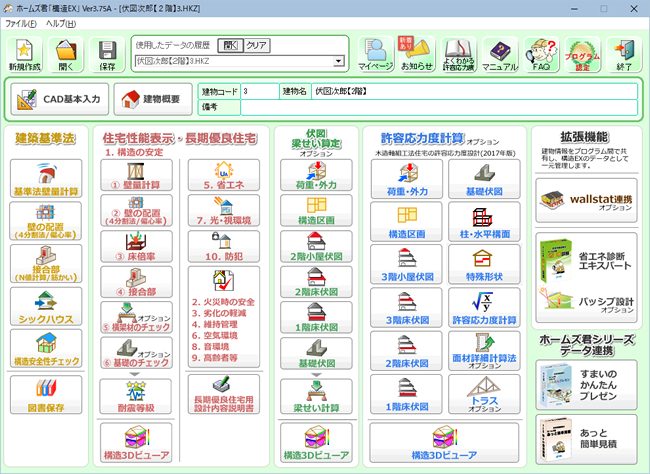Open 構造区画 in 伏図 column
This screenshot has height=474, width=650.
click(x=316, y=211)
